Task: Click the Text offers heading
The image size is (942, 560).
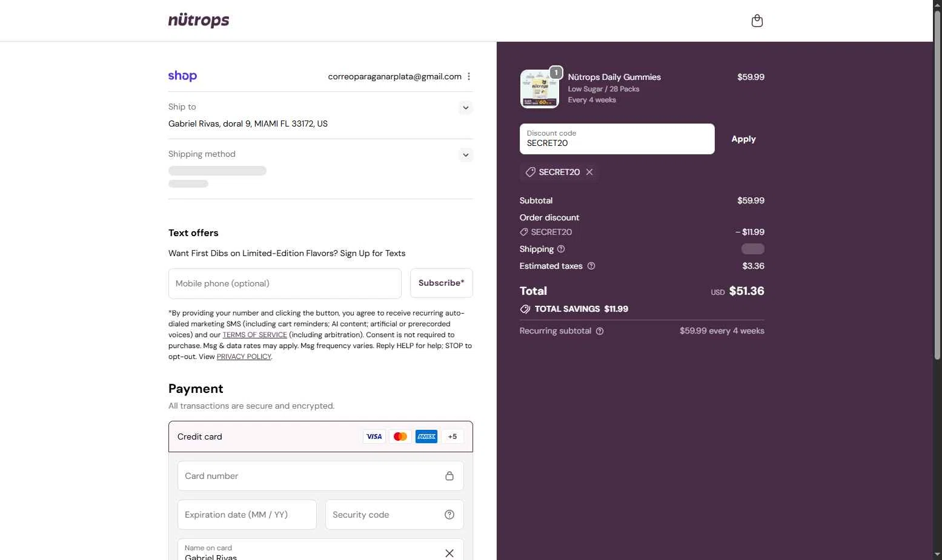Action: point(193,233)
